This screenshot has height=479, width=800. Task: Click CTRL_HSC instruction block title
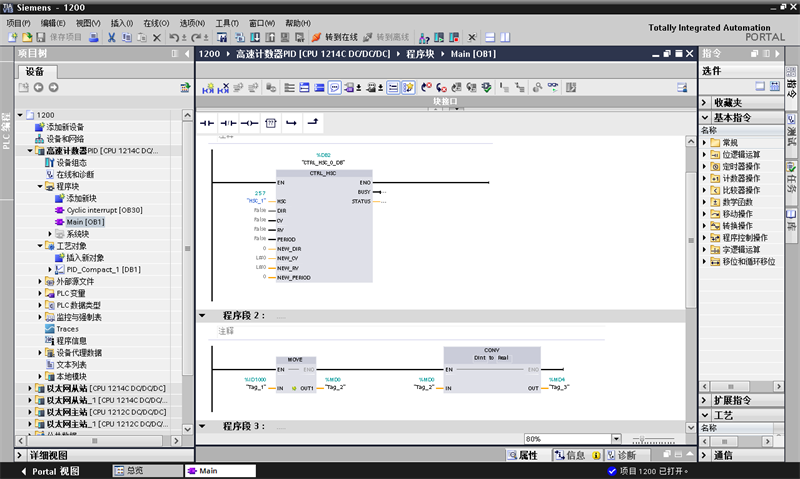tap(323, 173)
